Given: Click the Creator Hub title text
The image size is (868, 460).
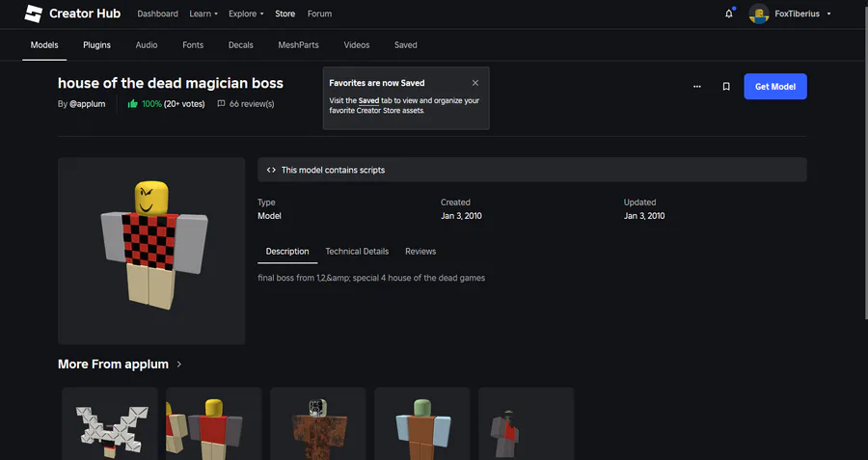Looking at the screenshot, I should [85, 14].
